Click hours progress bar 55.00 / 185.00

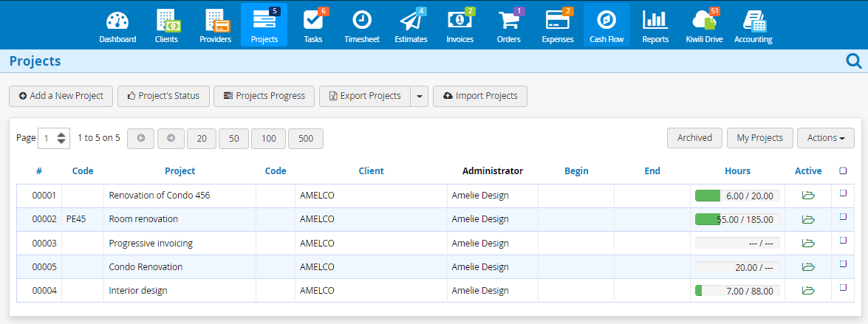point(737,219)
